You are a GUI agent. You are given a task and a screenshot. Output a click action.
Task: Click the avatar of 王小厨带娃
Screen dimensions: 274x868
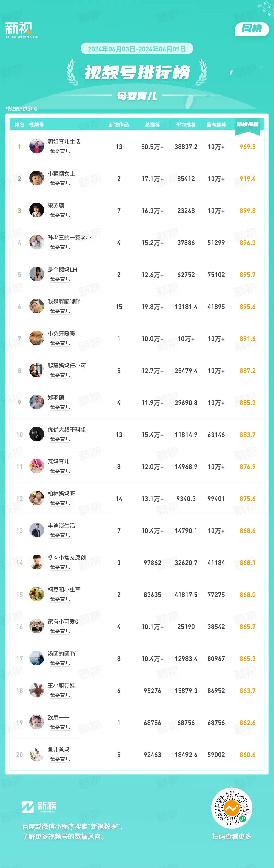click(36, 690)
